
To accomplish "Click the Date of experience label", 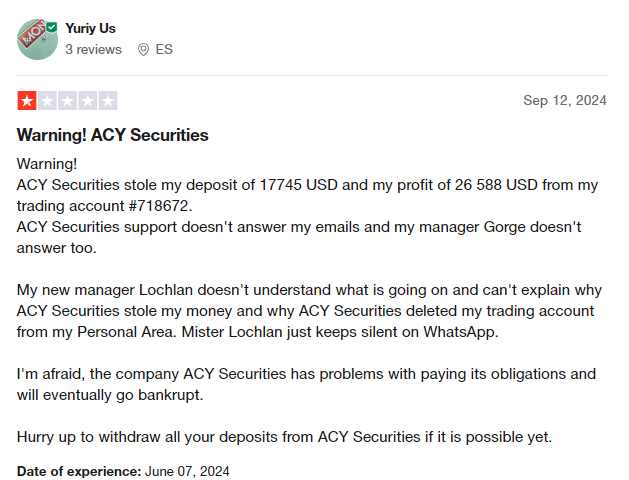I will [79, 471].
